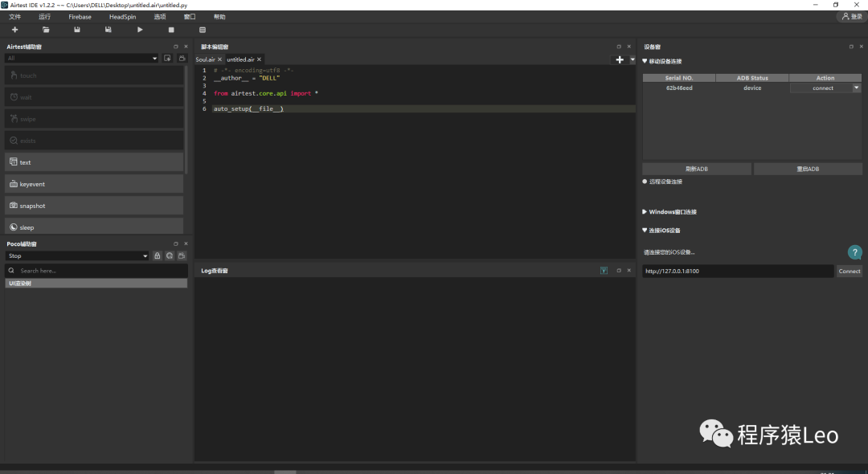
Task: Click the iOS Connect button
Action: 850,272
